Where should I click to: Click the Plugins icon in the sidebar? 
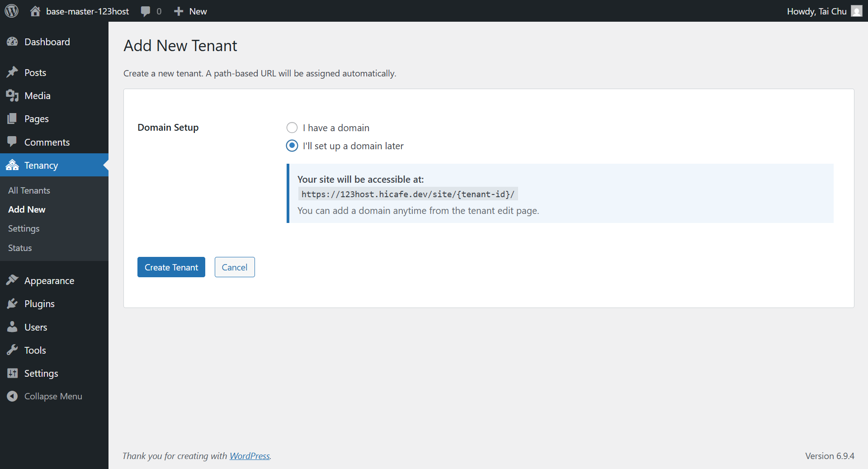point(13,303)
